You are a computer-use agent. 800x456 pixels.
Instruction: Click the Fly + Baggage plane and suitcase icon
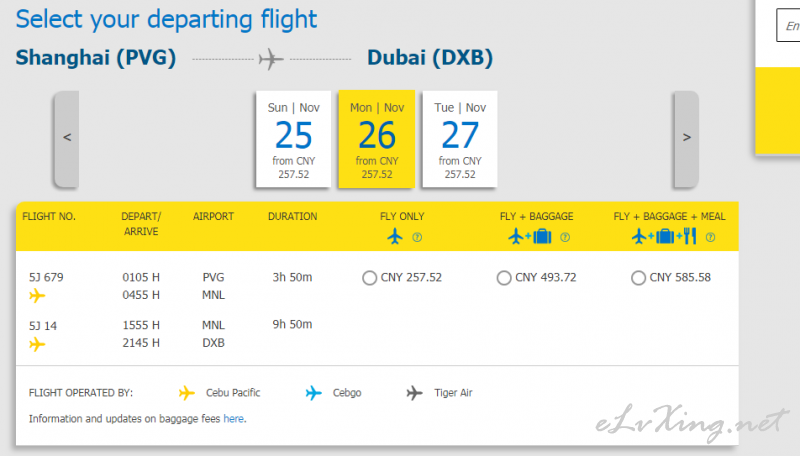click(530, 237)
